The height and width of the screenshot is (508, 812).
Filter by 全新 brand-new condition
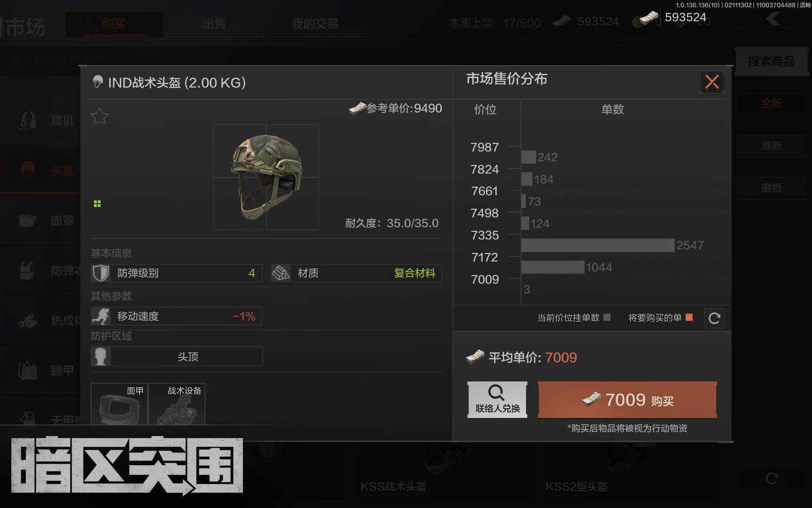coord(771,103)
